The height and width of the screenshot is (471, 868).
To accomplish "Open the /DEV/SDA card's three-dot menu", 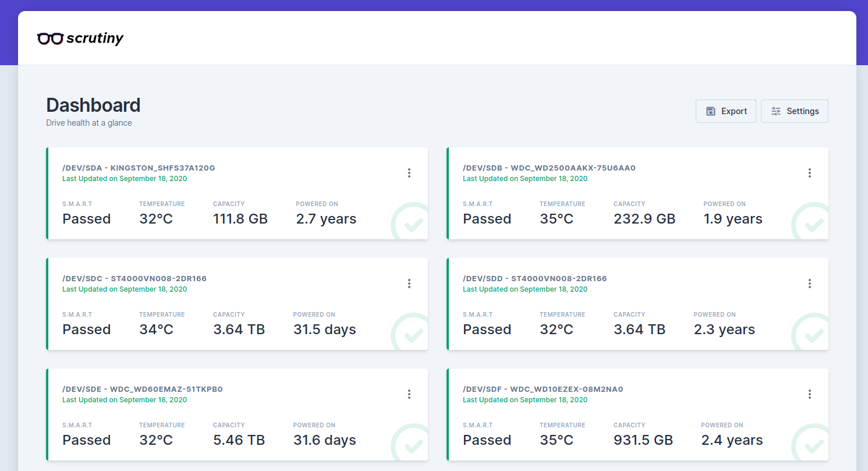I will point(409,173).
